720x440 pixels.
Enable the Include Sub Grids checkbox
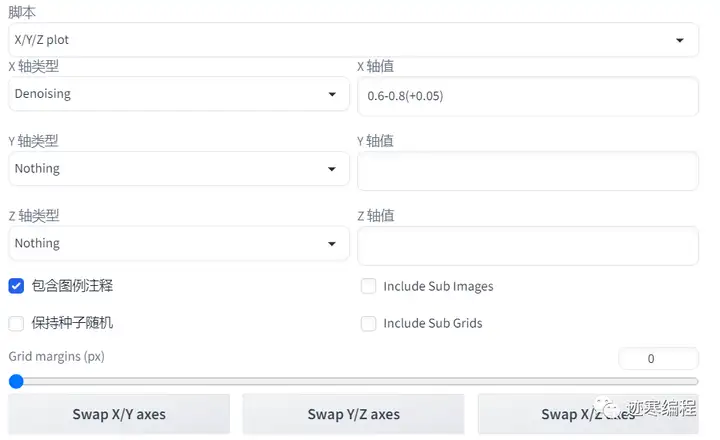(368, 323)
